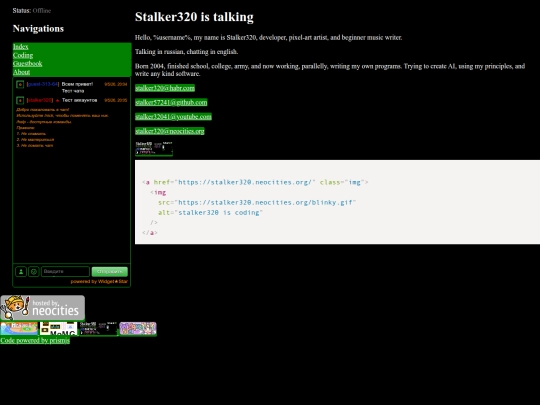
Task: Click the user profile icon in chat
Action: coord(21,272)
